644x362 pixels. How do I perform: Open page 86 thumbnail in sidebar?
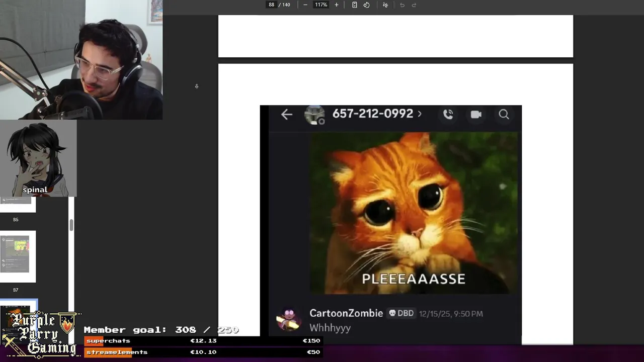(x=18, y=205)
